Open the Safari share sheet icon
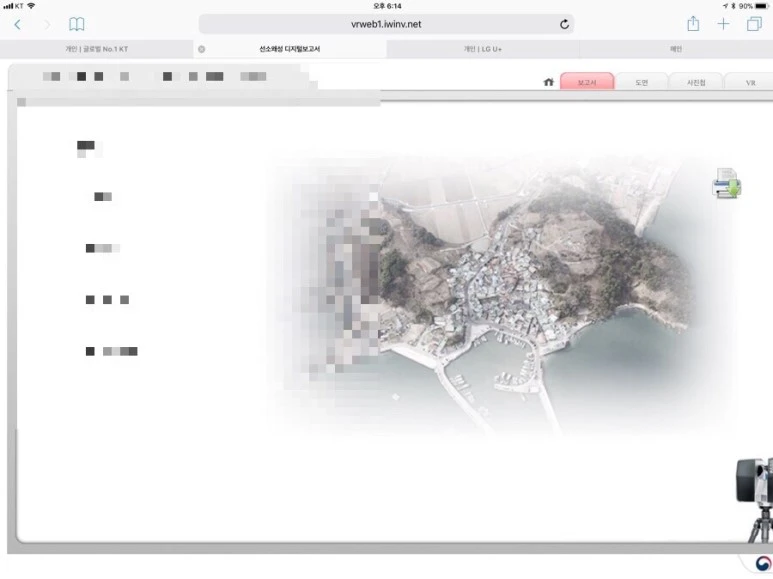Screen dimensions: 773x579 pyautogui.click(x=693, y=23)
